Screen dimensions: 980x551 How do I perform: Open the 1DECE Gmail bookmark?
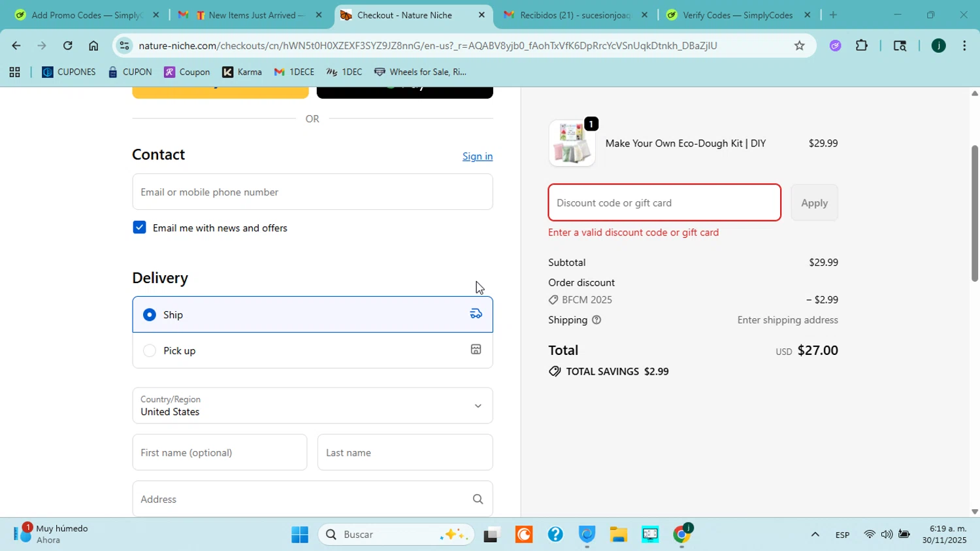(x=294, y=72)
